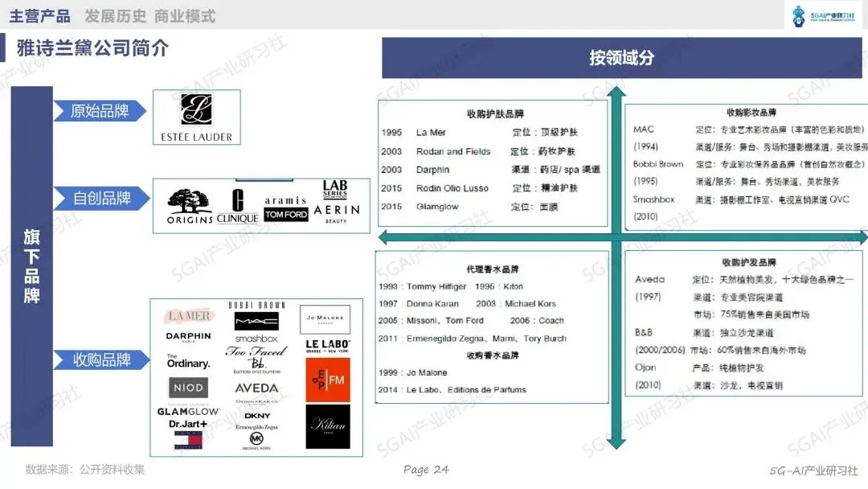Image resolution: width=868 pixels, height=489 pixels.
Task: Click the 按领域分 header banner
Action: coord(621,58)
